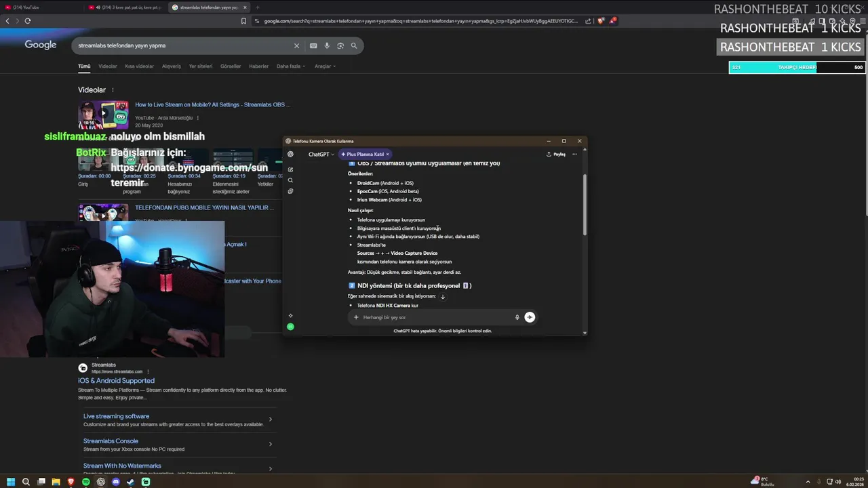
Task: Open the ChatGPT model selector dropdown
Action: (x=321, y=155)
